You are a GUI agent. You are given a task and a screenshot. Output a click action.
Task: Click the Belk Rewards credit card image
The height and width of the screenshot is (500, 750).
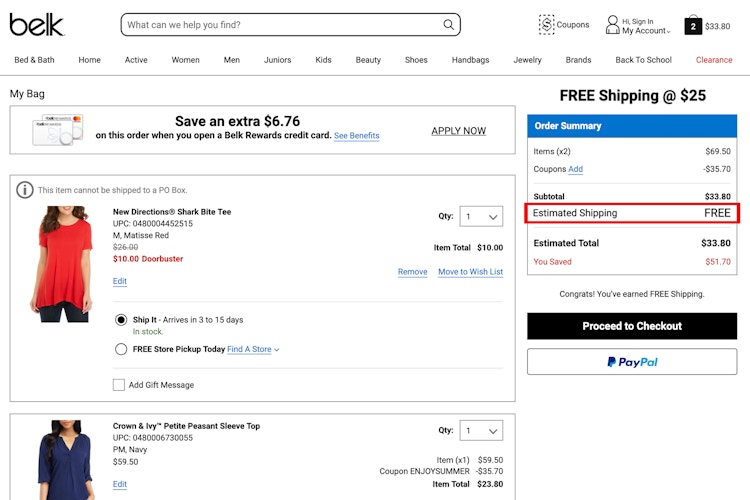pos(57,130)
